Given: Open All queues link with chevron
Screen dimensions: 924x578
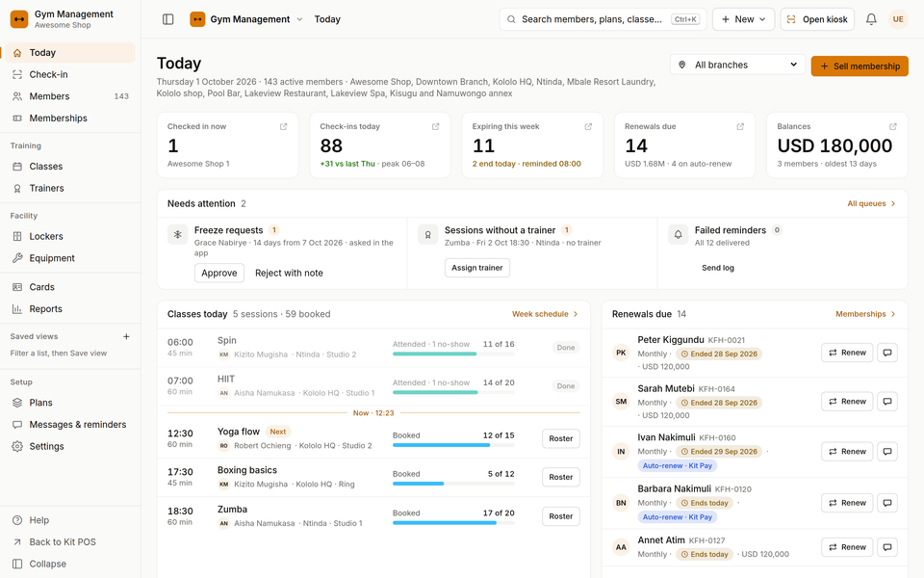Looking at the screenshot, I should [872, 203].
